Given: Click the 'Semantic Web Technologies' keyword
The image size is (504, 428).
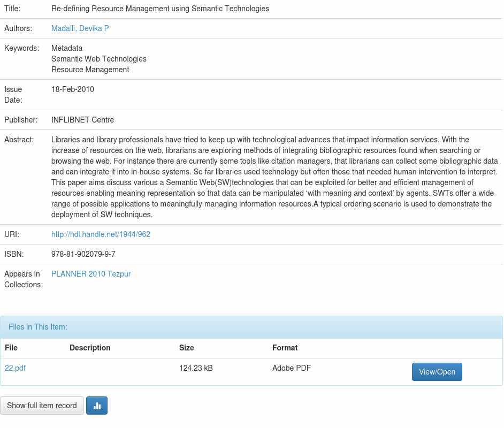Looking at the screenshot, I should tap(98, 59).
